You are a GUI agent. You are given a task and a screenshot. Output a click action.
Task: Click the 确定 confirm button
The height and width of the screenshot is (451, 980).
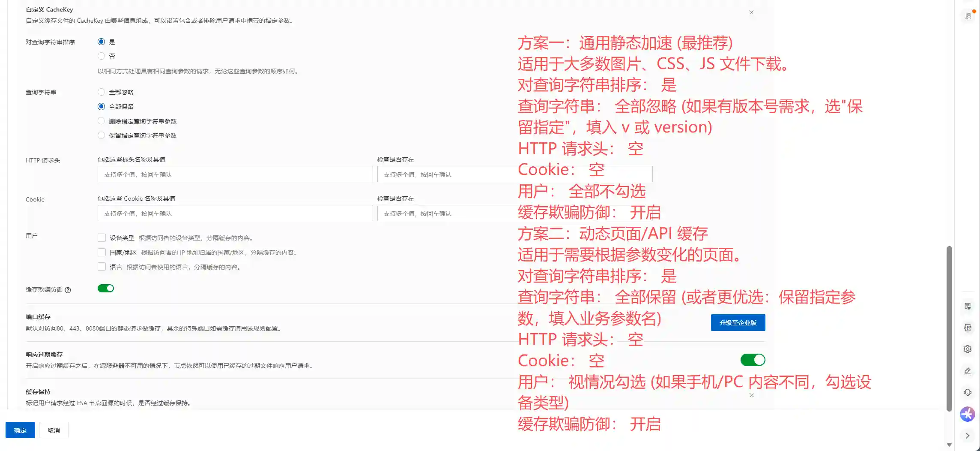(20, 430)
